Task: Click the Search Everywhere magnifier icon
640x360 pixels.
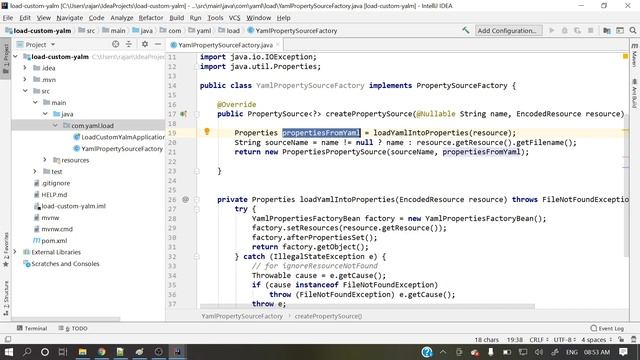Action: [x=633, y=30]
